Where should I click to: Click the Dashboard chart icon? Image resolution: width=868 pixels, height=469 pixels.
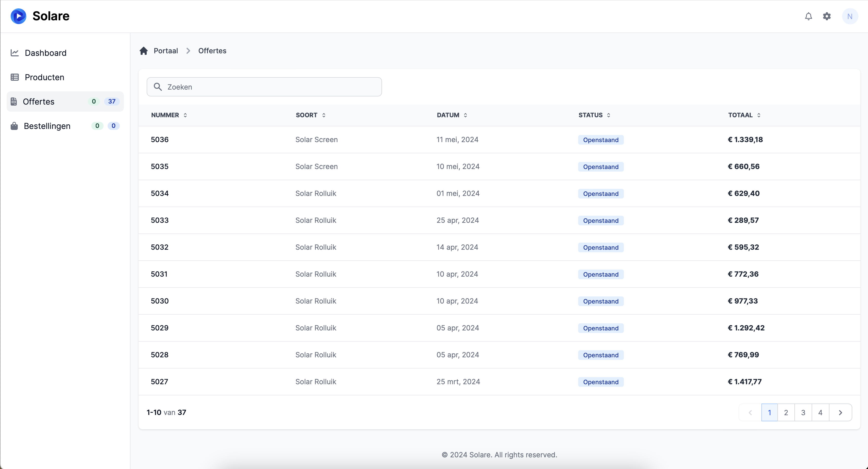click(x=14, y=53)
